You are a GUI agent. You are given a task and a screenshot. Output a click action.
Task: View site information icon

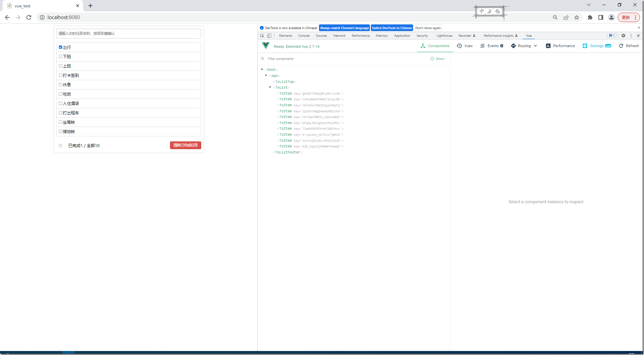[x=42, y=17]
